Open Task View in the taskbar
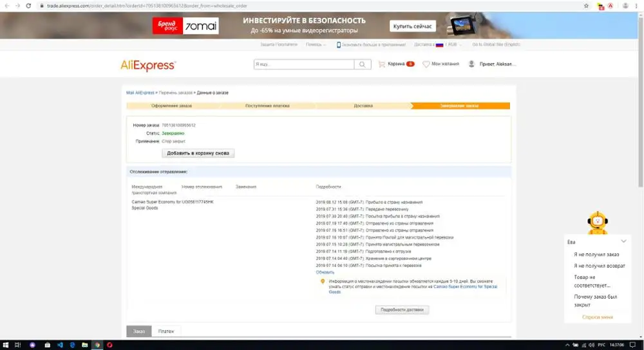644x350 pixels. (x=17, y=345)
